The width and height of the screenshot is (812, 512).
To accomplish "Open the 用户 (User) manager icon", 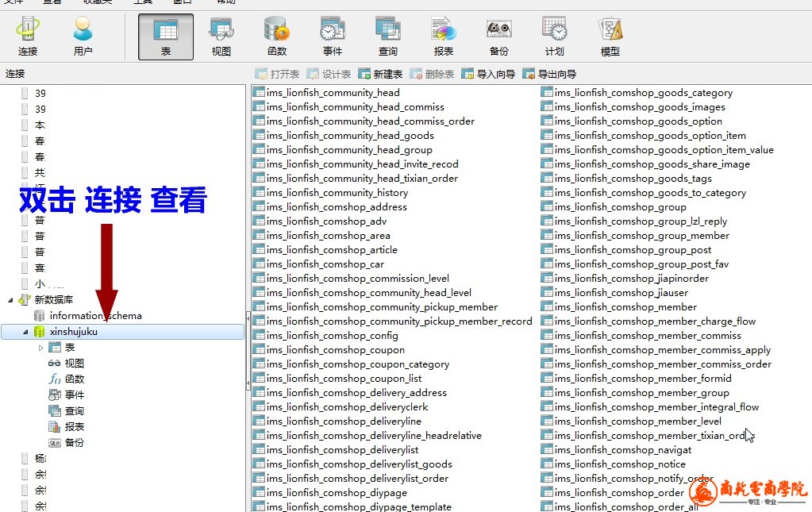I will coord(83,37).
